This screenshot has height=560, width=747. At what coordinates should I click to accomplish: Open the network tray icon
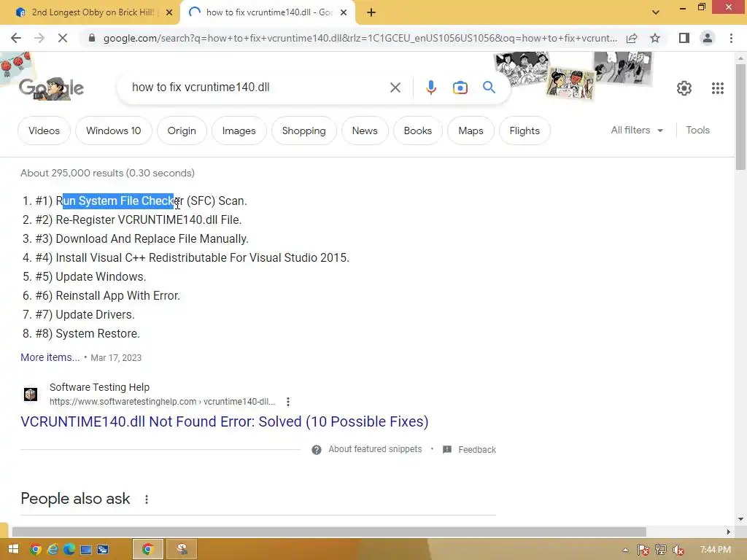point(661,550)
